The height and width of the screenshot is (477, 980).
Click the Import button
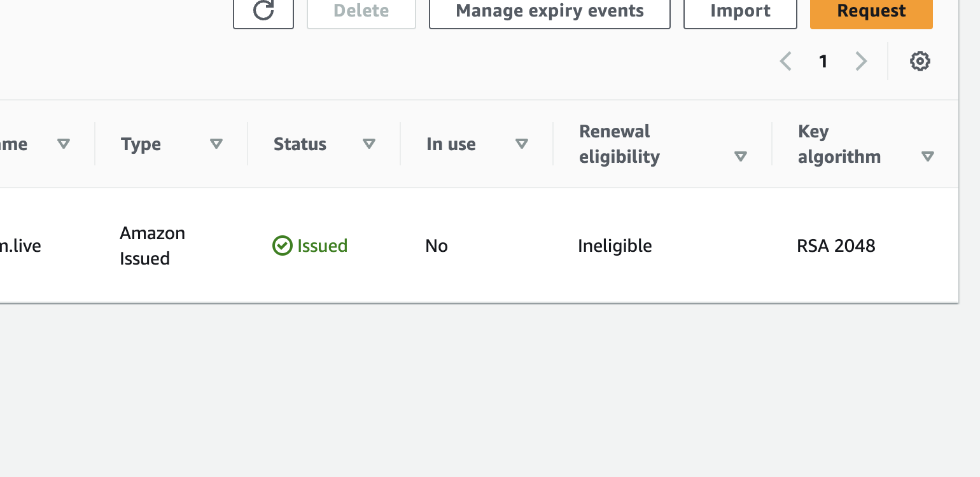tap(740, 11)
